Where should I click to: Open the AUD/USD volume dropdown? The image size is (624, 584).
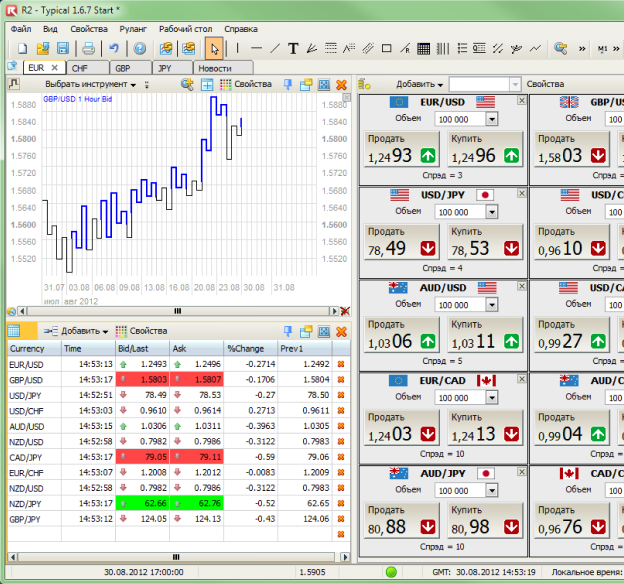coord(492,305)
